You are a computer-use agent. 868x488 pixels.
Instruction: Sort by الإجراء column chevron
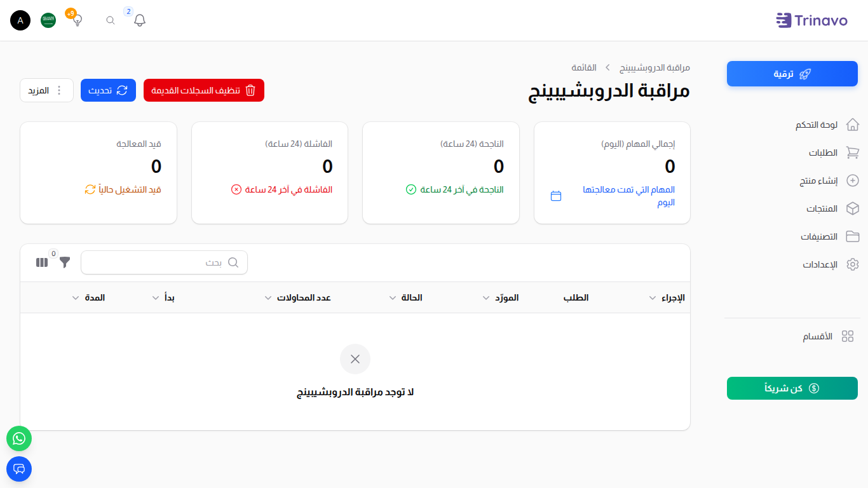pos(653,298)
